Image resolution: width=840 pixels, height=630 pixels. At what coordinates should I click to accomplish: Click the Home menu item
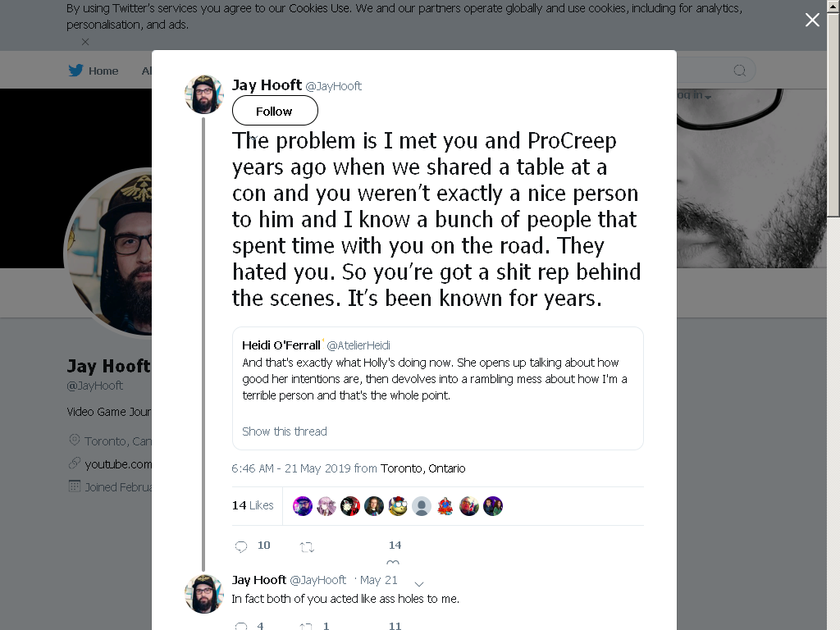pyautogui.click(x=103, y=71)
